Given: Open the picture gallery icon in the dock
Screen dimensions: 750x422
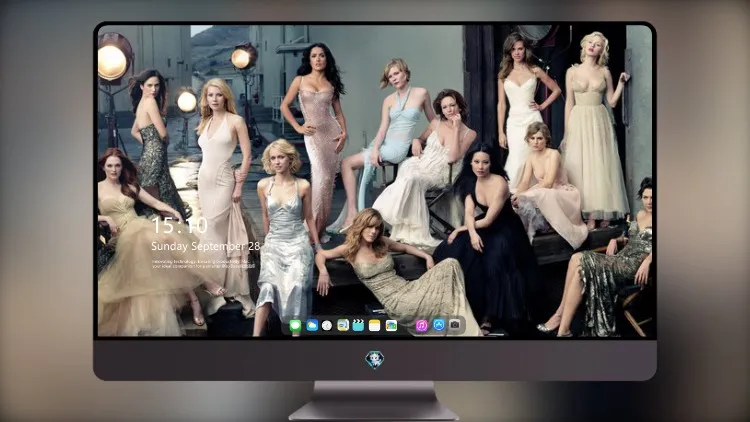Looking at the screenshot, I should (x=391, y=326).
